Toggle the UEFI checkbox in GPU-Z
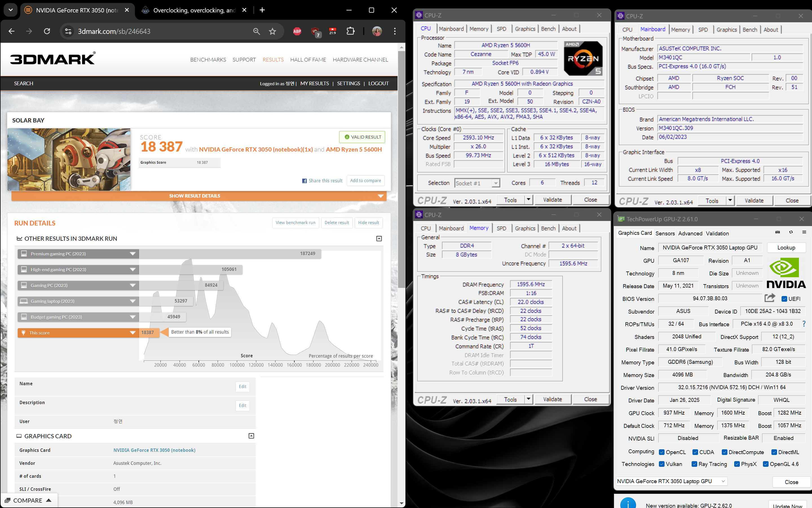812x508 pixels. pyautogui.click(x=784, y=299)
